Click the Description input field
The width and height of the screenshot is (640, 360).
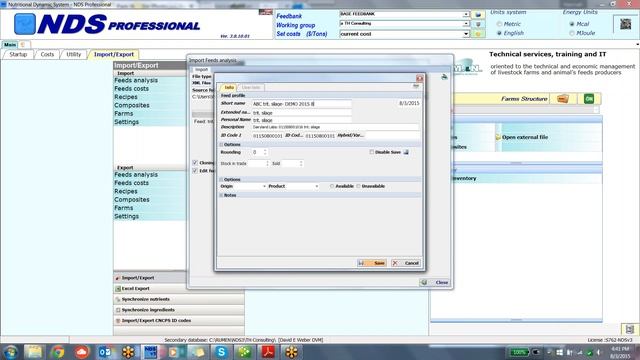click(x=335, y=127)
